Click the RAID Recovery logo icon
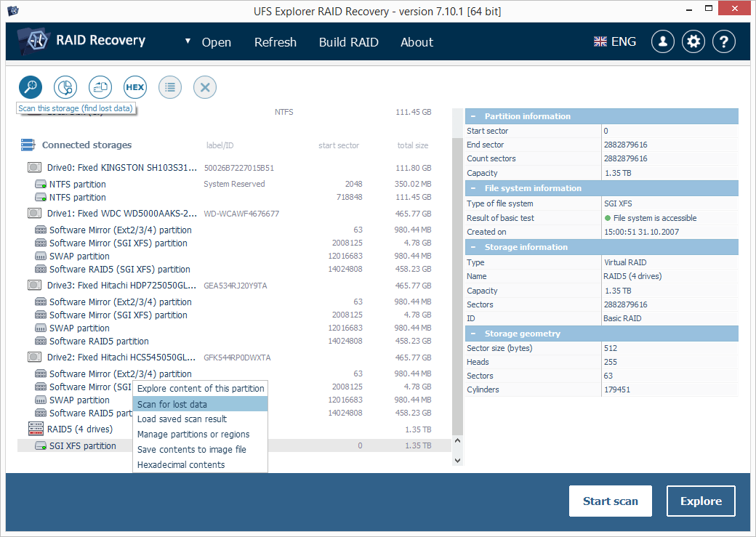The width and height of the screenshot is (756, 537). 33,41
